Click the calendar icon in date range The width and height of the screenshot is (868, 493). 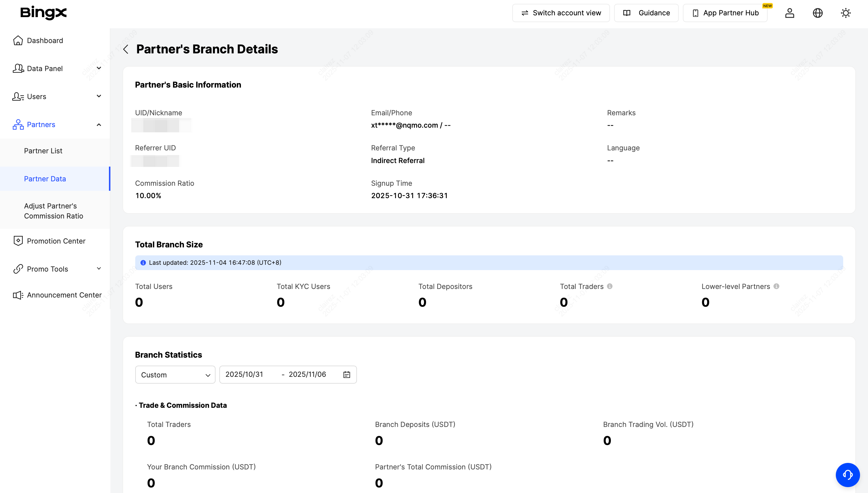tap(346, 374)
